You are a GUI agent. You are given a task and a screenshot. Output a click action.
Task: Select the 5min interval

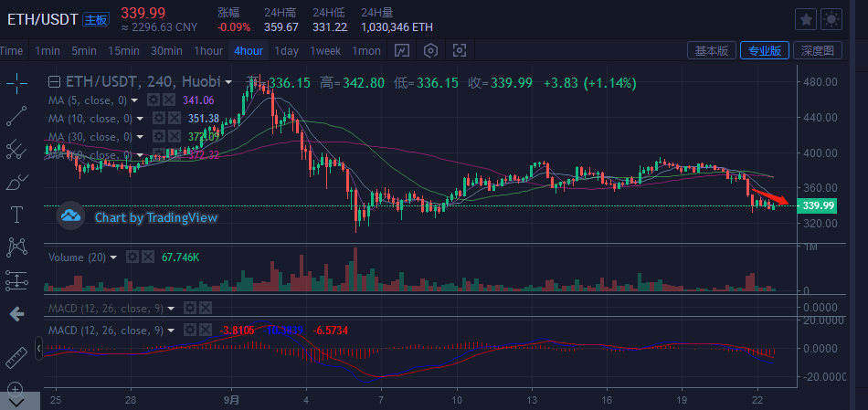(83, 51)
